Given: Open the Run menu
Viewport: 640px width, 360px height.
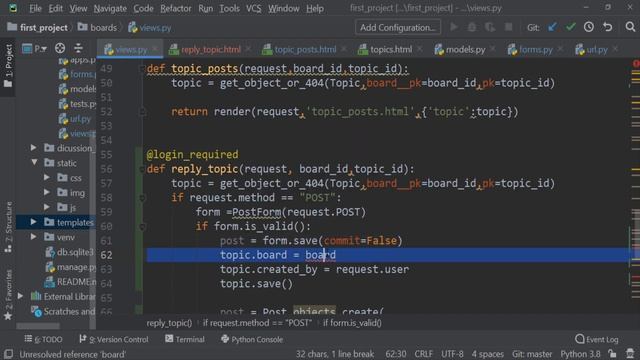Looking at the screenshot, I should (x=205, y=8).
